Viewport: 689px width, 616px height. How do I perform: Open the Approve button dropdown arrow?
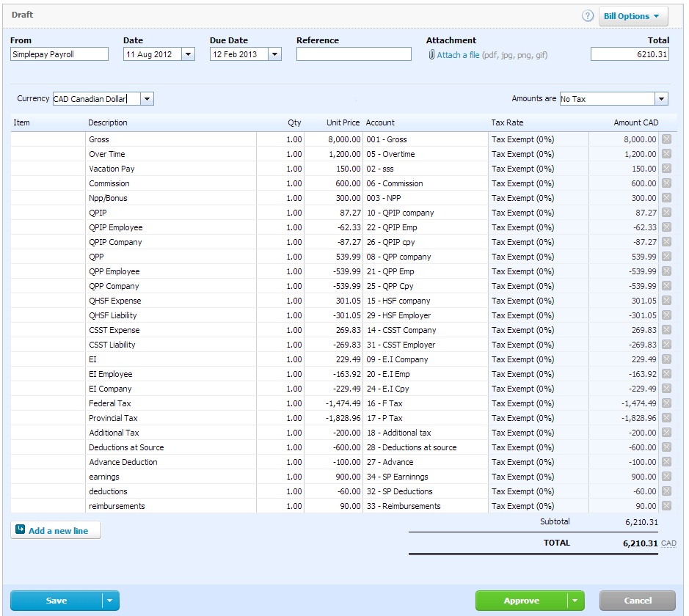pos(575,601)
